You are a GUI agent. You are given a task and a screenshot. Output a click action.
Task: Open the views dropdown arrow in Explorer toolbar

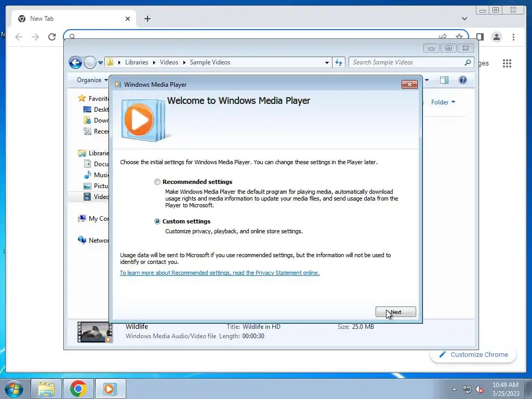click(x=427, y=80)
